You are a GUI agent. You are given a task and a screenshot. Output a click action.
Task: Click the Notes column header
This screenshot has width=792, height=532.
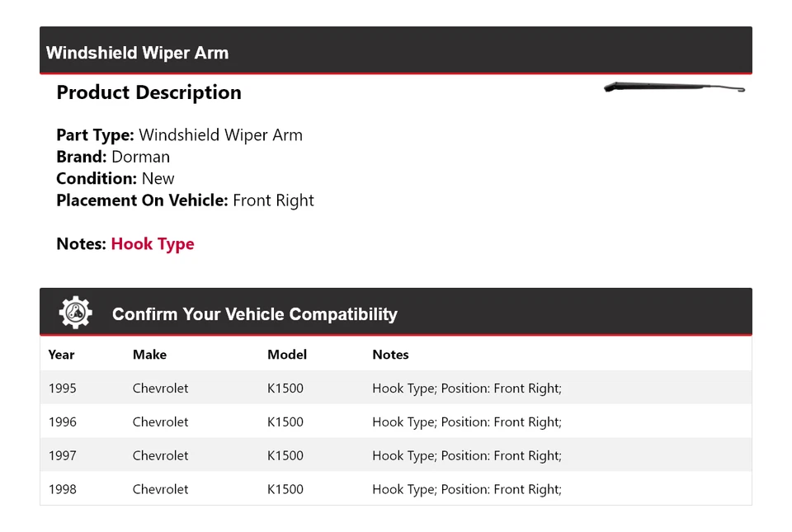390,355
